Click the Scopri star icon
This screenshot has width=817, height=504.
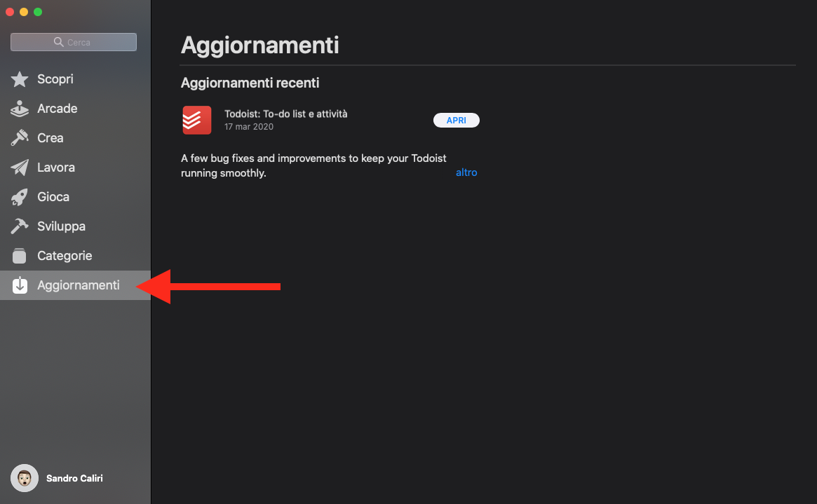pos(19,79)
